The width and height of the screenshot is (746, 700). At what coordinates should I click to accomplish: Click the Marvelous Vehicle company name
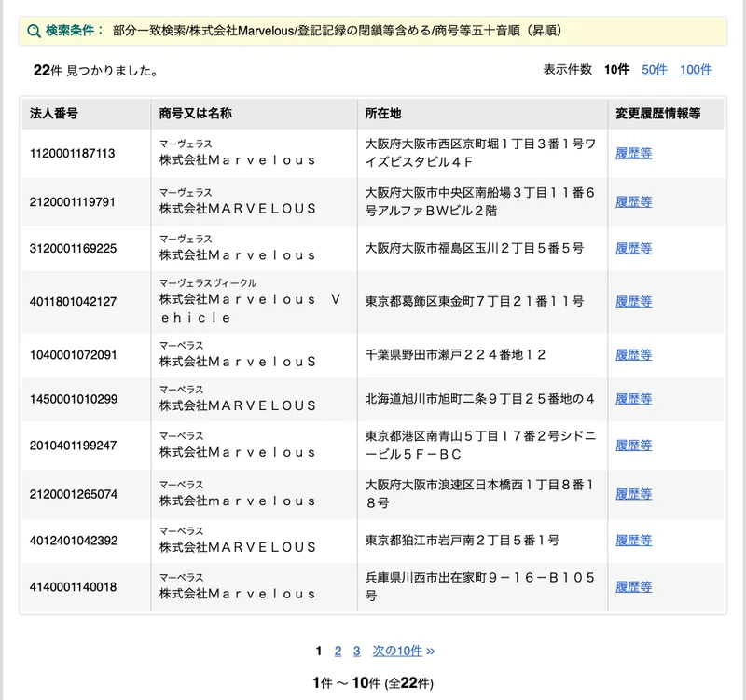(x=250, y=309)
